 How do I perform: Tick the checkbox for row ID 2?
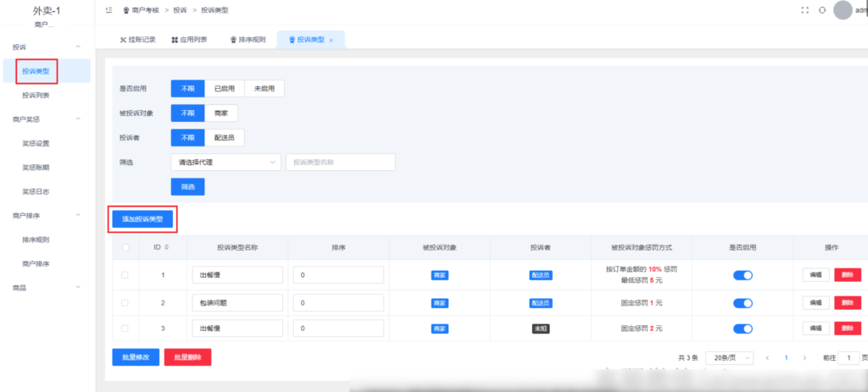[125, 302]
